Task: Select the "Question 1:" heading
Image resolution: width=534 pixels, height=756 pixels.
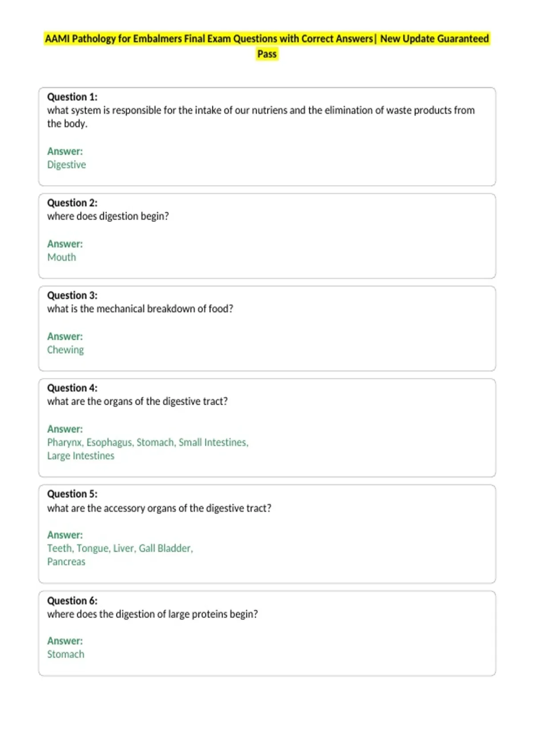Action: [x=72, y=97]
